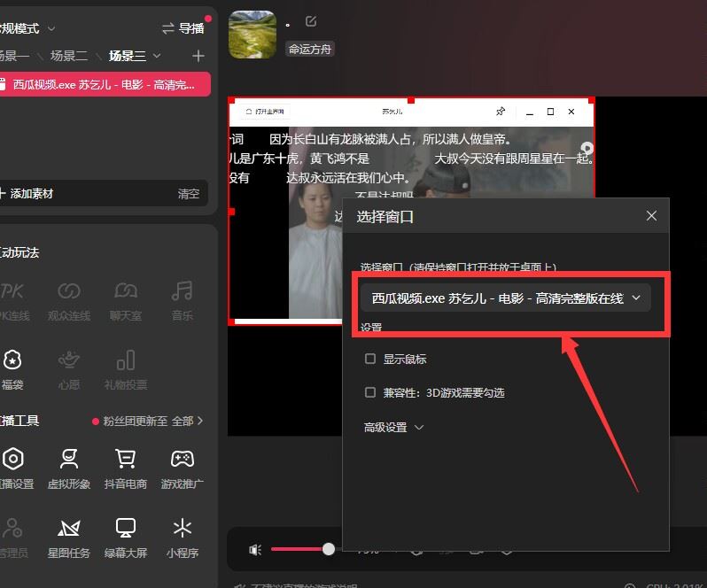Open the 虚拟形象 avatar tool
707x588 pixels.
69,468
